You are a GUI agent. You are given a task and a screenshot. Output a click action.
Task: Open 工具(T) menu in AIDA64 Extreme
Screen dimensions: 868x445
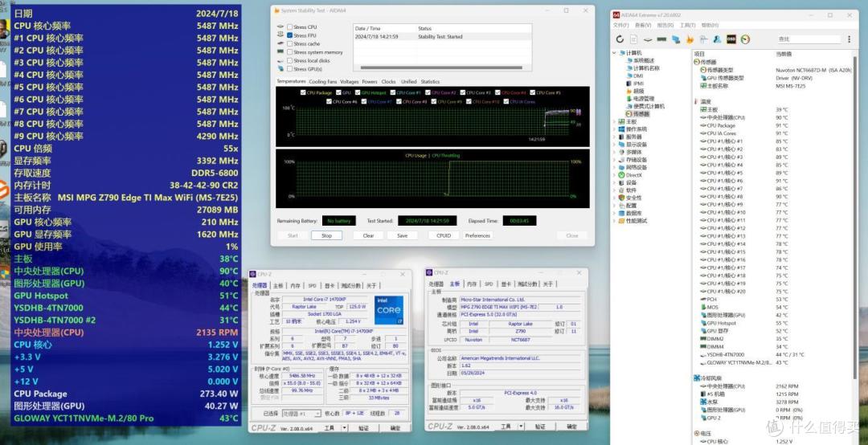coord(687,25)
